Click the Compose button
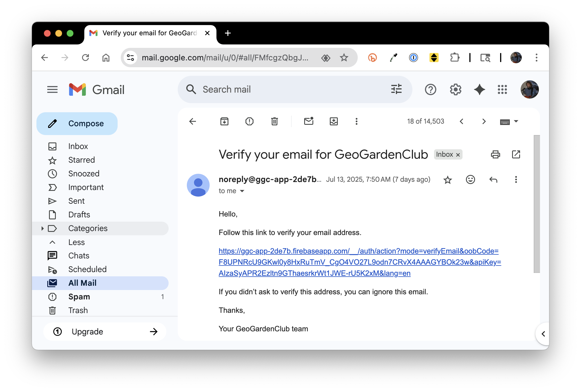Image resolution: width=581 pixels, height=392 pixels. (77, 124)
